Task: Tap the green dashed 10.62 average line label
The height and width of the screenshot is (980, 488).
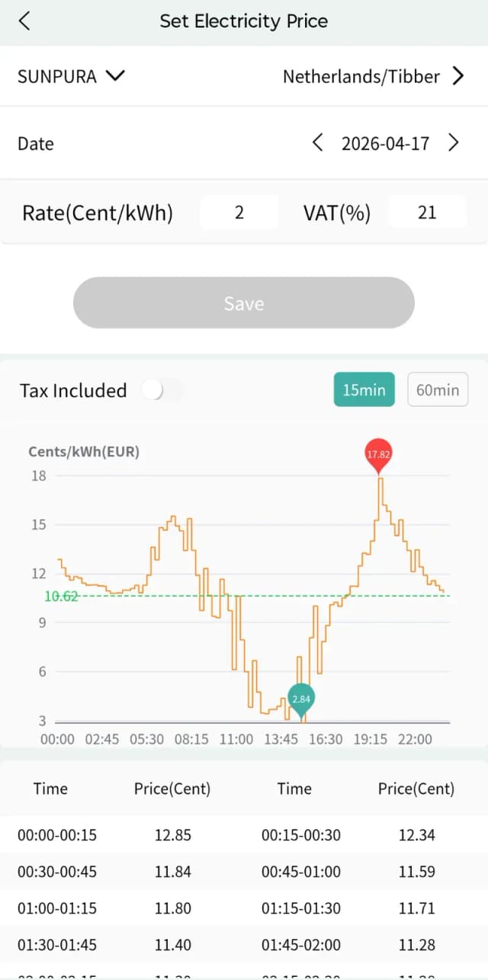Action: click(x=62, y=596)
